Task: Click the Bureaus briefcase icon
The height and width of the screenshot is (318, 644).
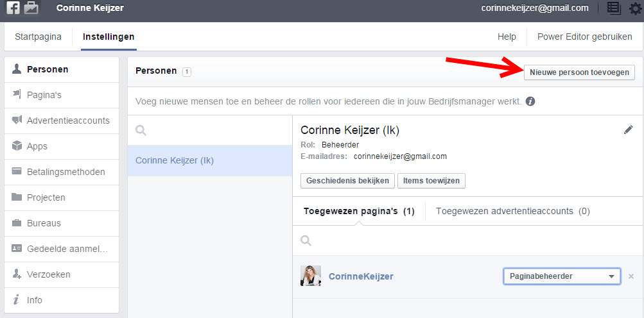Action: point(17,223)
